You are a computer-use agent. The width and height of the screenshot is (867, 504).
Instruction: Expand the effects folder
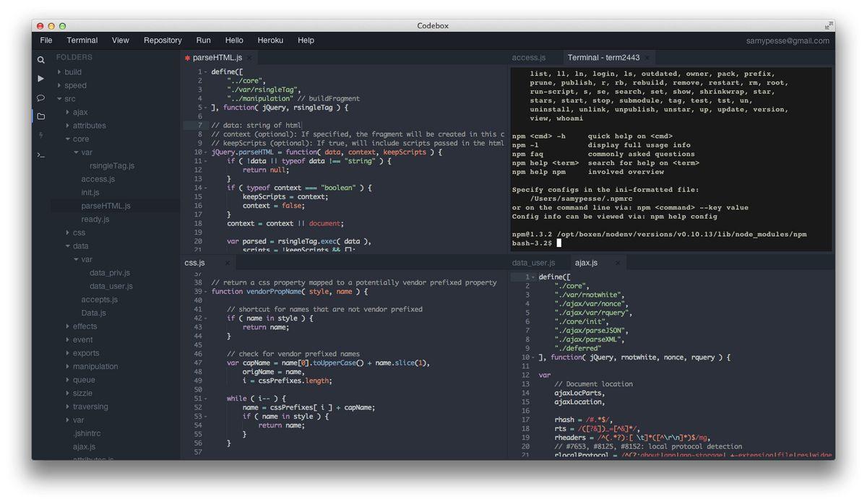68,326
